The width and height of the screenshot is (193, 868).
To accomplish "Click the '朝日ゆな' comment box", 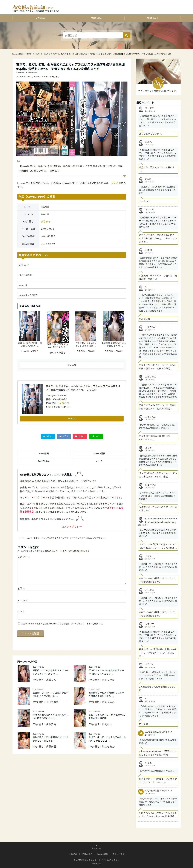I will 158,724.
